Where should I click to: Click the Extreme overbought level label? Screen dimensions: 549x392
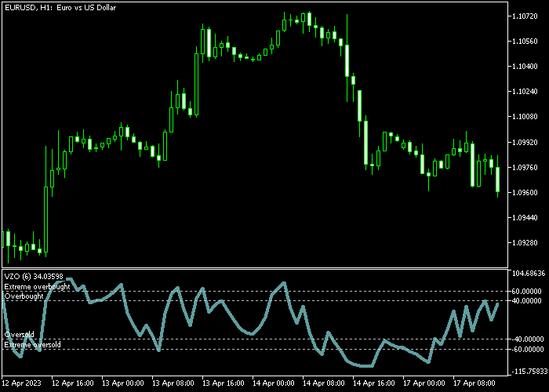(x=37, y=287)
